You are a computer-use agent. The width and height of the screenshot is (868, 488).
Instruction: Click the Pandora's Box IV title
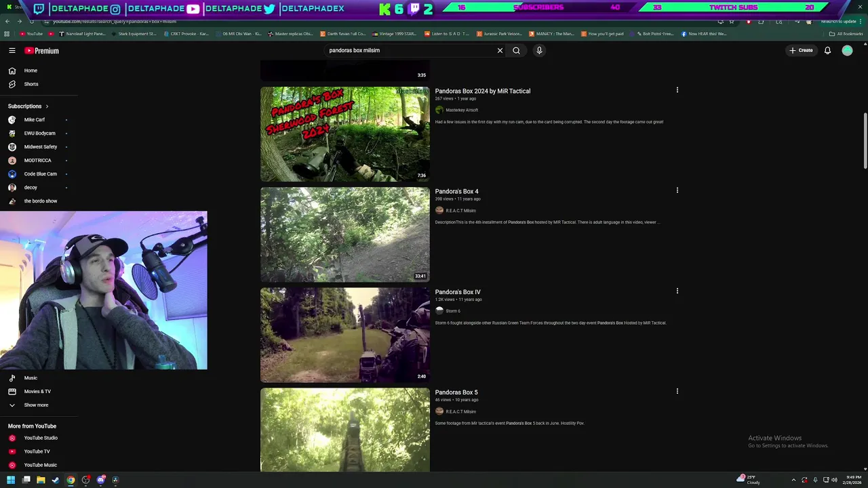click(458, 292)
